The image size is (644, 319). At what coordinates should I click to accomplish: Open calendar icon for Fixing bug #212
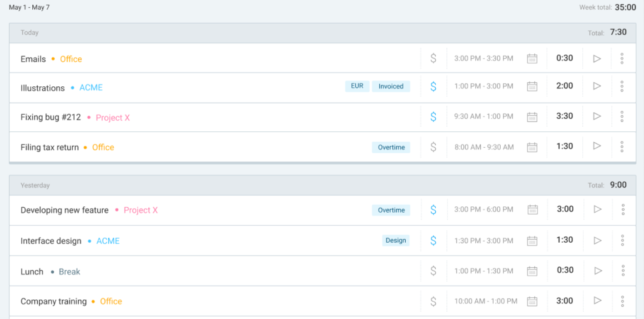pyautogui.click(x=532, y=117)
